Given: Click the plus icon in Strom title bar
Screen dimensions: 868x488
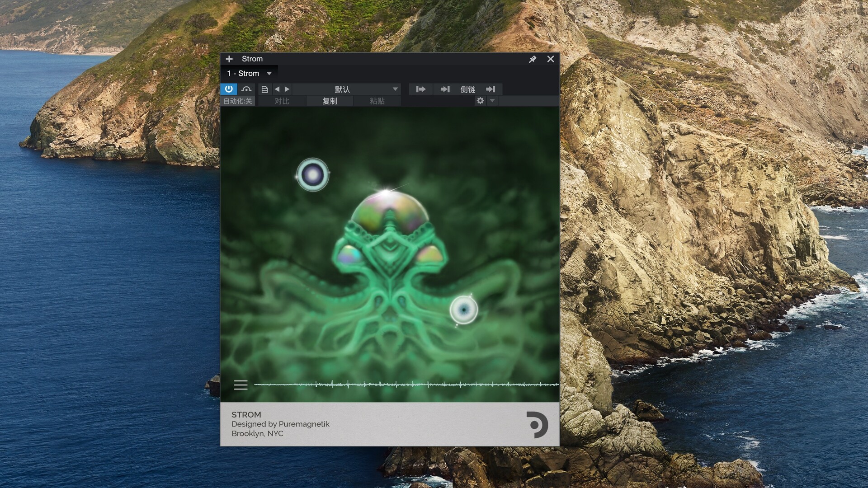Looking at the screenshot, I should 229,59.
